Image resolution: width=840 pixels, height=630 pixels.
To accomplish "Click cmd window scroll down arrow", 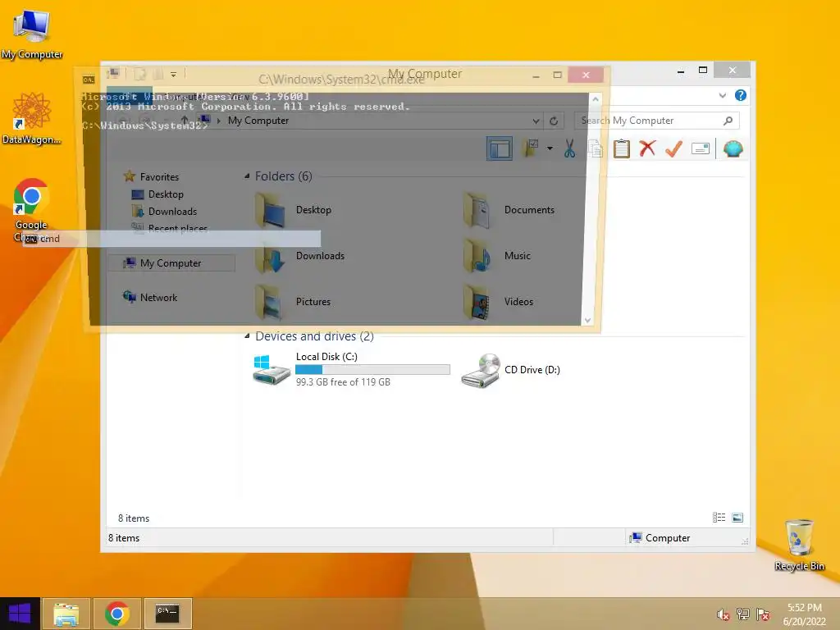I will point(587,320).
